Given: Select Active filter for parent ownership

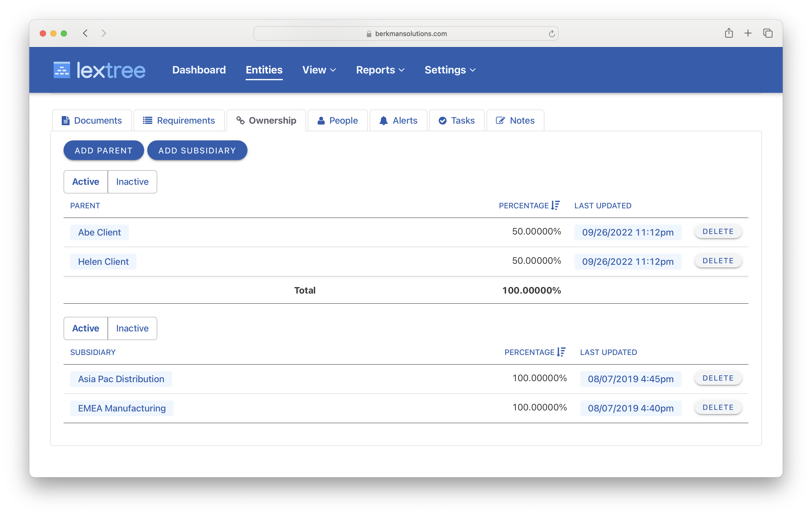Looking at the screenshot, I should coord(85,182).
